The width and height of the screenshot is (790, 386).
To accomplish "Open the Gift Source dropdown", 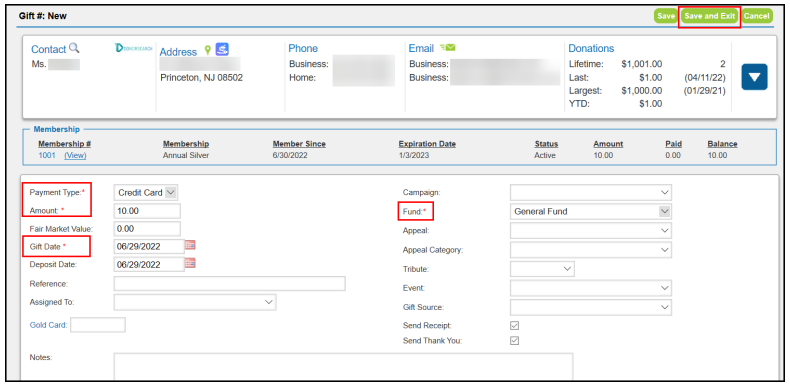I will pos(591,307).
